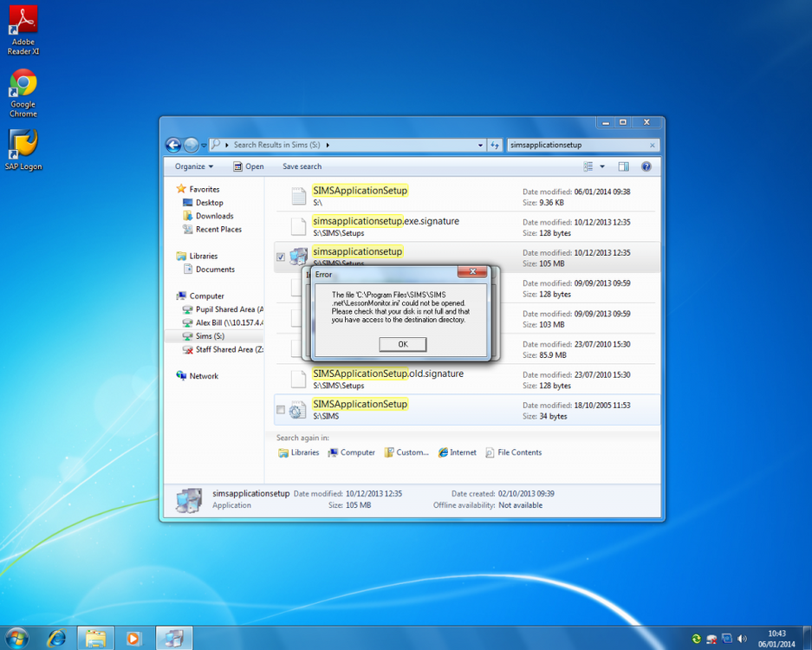
Task: Select Network in the navigation pane
Action: point(198,376)
